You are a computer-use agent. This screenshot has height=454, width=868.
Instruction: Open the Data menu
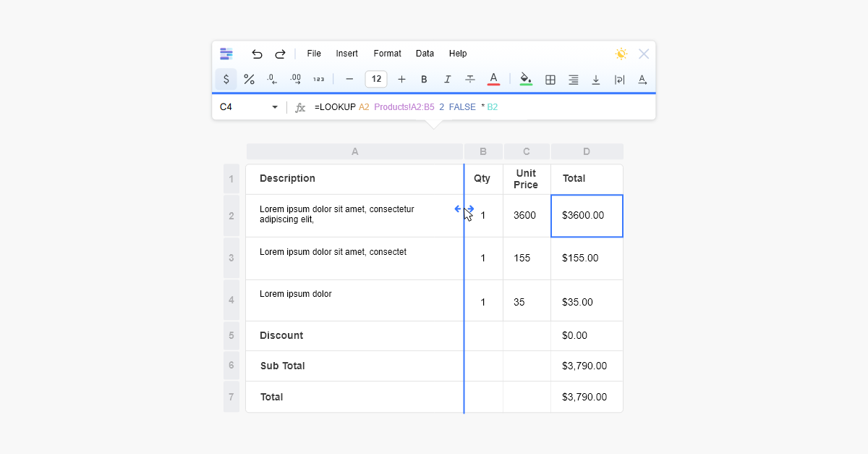pos(425,54)
